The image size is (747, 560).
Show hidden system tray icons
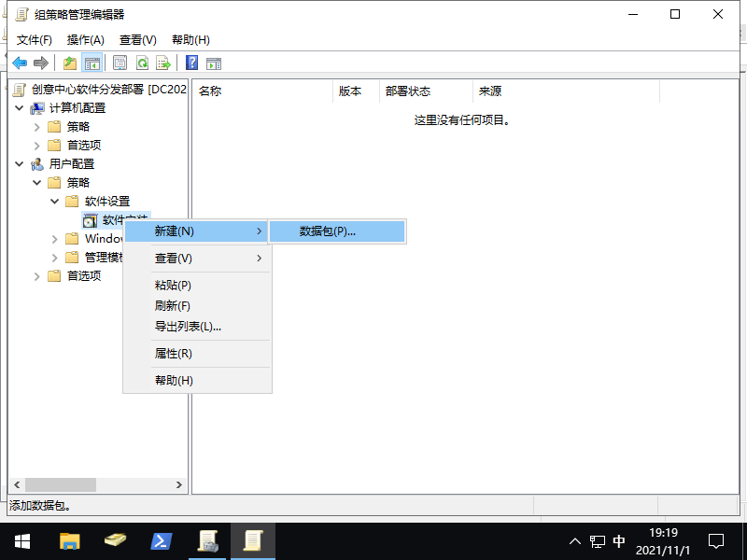[x=575, y=541]
